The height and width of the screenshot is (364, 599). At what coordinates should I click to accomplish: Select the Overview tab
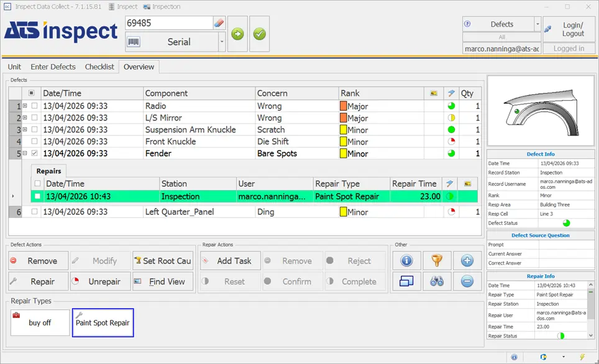coord(139,67)
